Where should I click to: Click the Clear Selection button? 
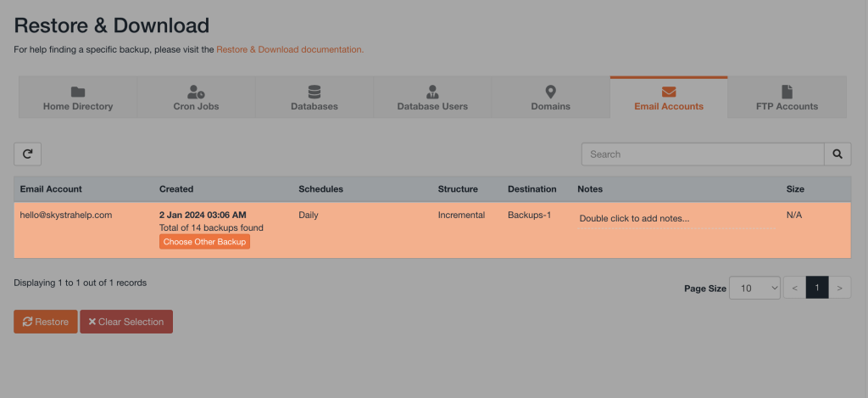tap(126, 322)
